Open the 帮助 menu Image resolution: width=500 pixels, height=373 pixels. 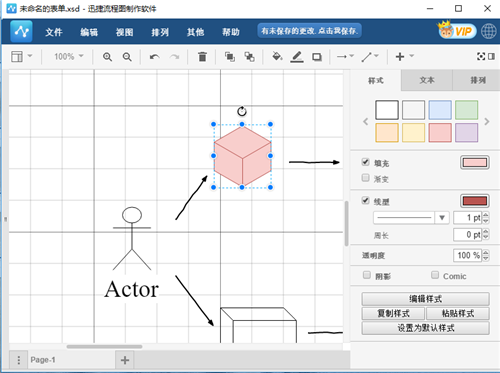pos(231,32)
